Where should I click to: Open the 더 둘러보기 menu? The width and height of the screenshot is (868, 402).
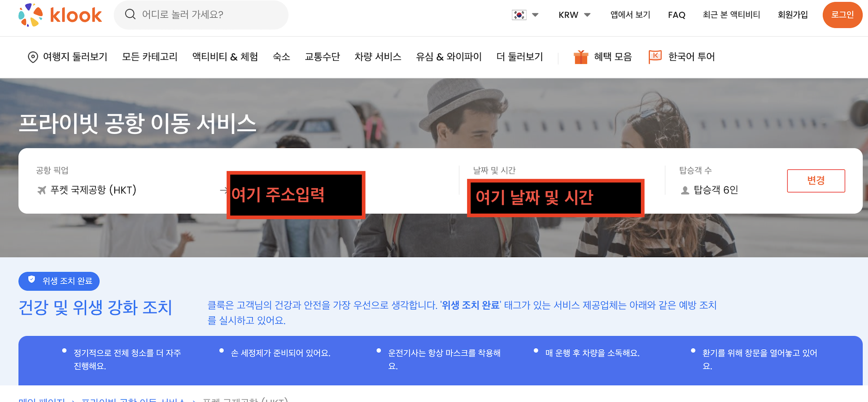[x=520, y=57]
